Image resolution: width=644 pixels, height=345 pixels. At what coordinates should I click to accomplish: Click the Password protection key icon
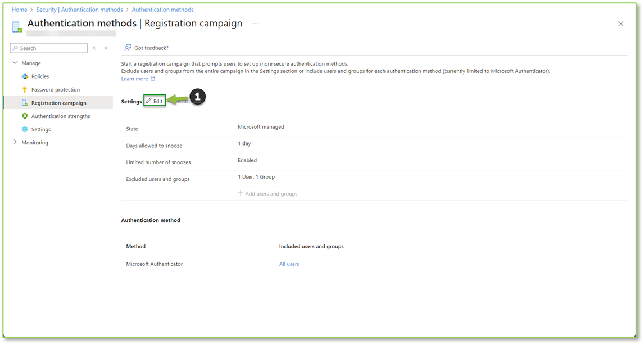(24, 89)
